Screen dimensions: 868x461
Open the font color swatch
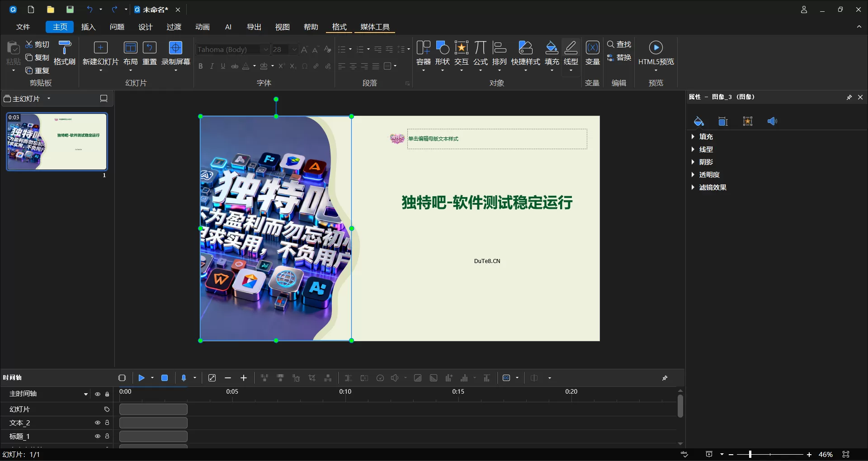click(246, 66)
